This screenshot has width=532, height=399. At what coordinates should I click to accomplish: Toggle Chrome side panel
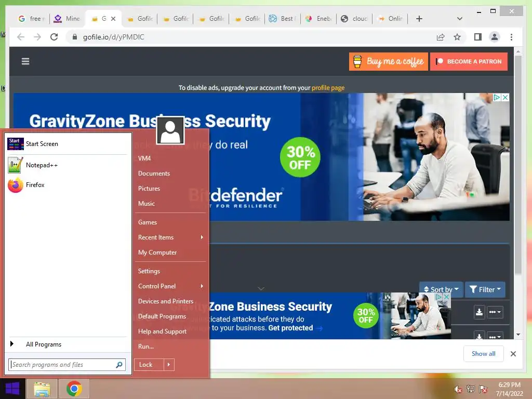click(478, 37)
